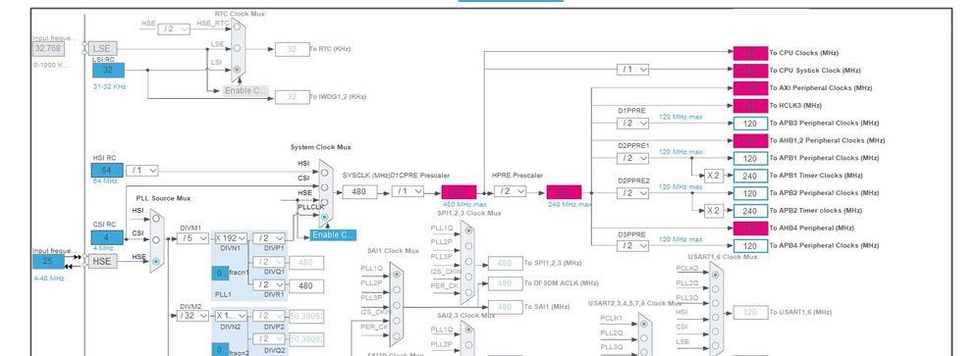This screenshot has height=356, width=980.
Task: Select LSE in USART1,6 Clock Mux
Action: click(x=715, y=346)
